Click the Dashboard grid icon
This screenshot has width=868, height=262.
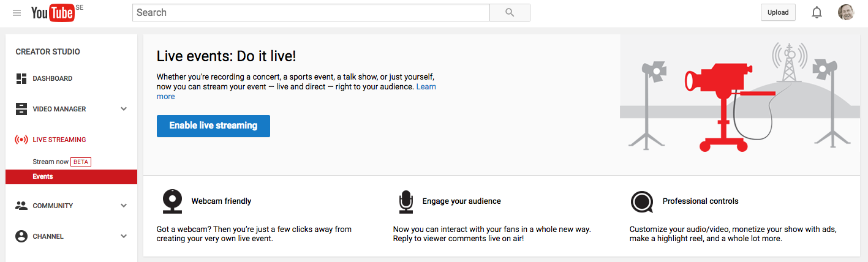(21, 78)
